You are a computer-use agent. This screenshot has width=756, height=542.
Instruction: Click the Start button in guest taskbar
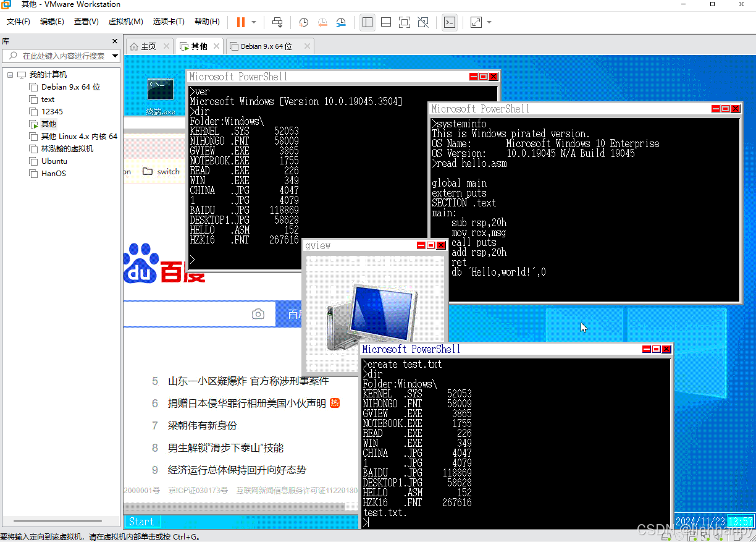(x=141, y=522)
